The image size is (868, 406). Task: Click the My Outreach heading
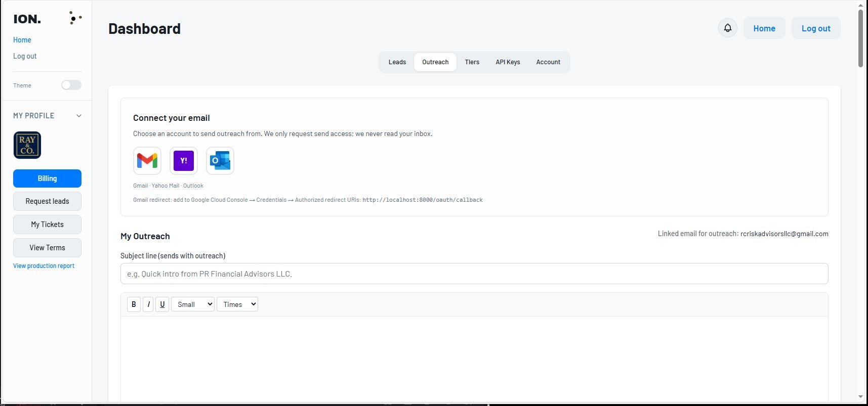click(x=145, y=236)
